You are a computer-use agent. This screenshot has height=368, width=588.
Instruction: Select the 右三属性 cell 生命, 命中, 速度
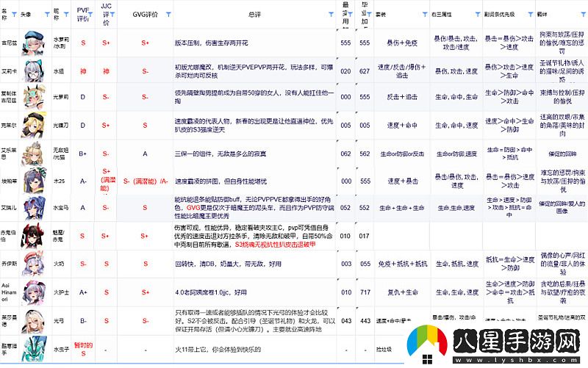click(456, 125)
